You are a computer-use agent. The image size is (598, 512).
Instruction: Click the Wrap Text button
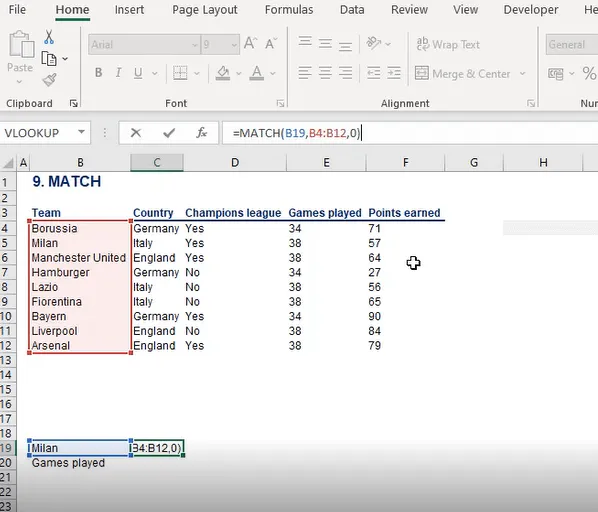click(448, 44)
